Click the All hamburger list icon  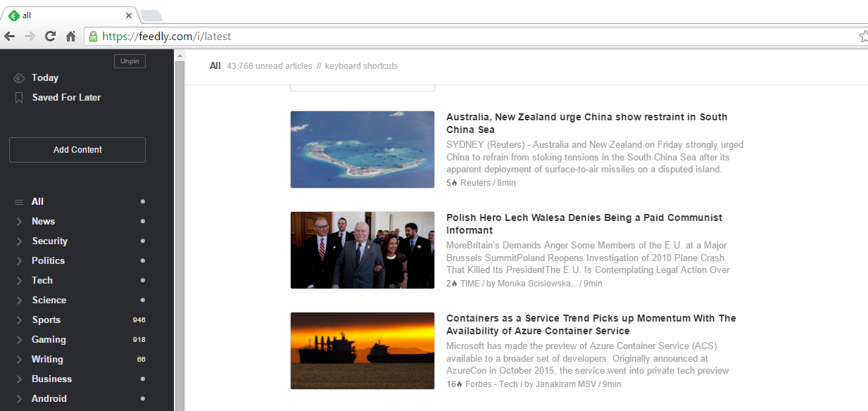coord(19,202)
